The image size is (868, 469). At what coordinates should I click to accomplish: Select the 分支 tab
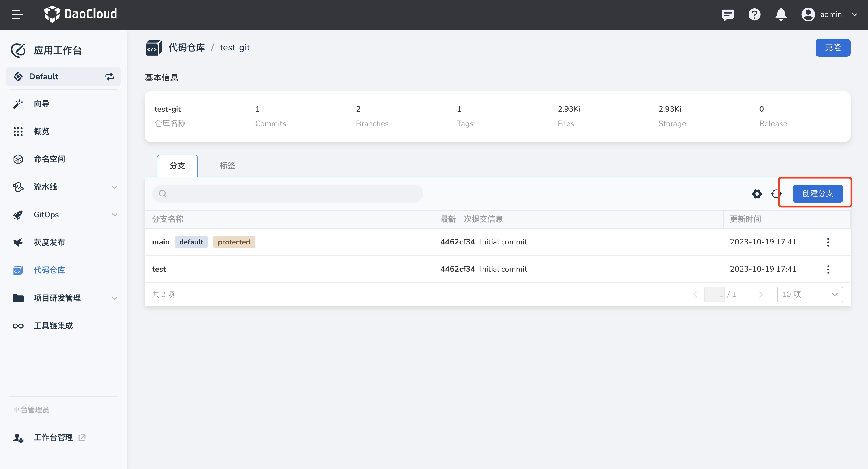[177, 166]
